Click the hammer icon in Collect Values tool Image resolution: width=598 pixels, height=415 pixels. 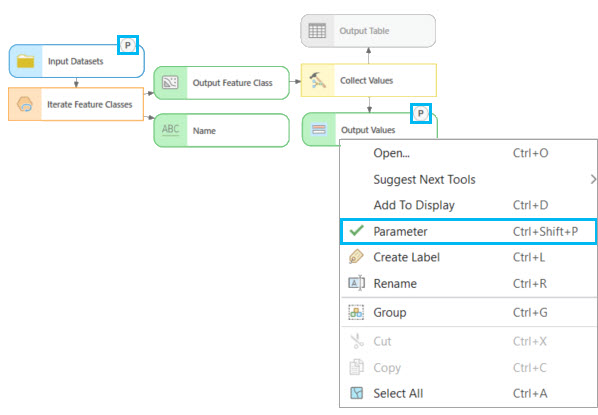click(x=317, y=80)
